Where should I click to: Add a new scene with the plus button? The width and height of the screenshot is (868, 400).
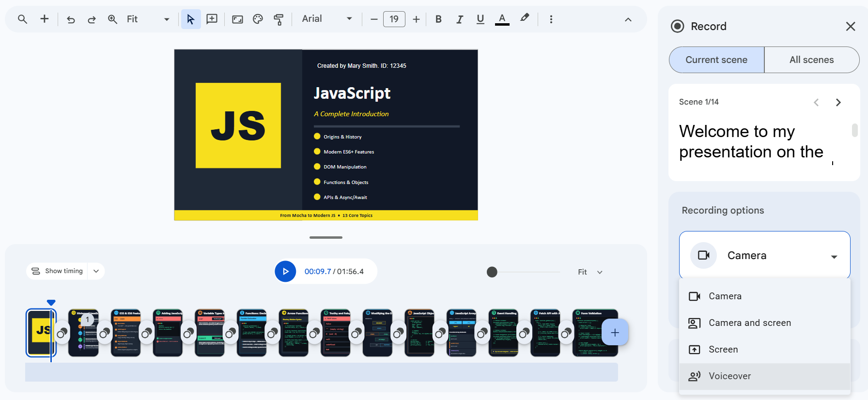coord(615,332)
